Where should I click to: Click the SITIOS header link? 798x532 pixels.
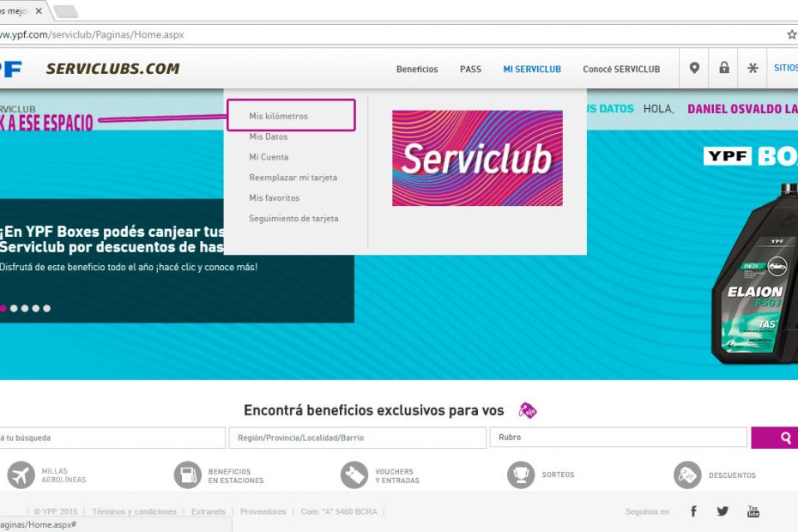click(x=786, y=68)
